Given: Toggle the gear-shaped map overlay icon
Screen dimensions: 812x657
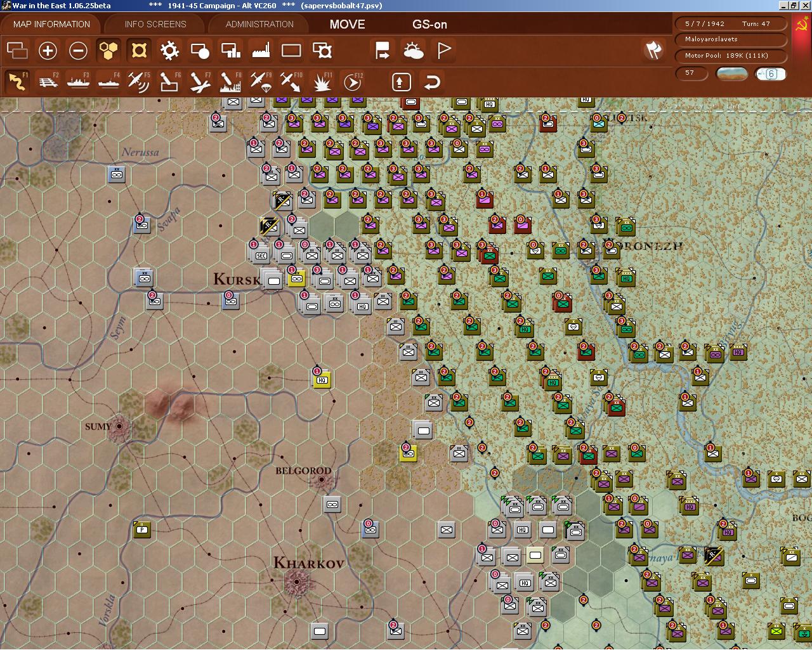Looking at the screenshot, I should 169,50.
